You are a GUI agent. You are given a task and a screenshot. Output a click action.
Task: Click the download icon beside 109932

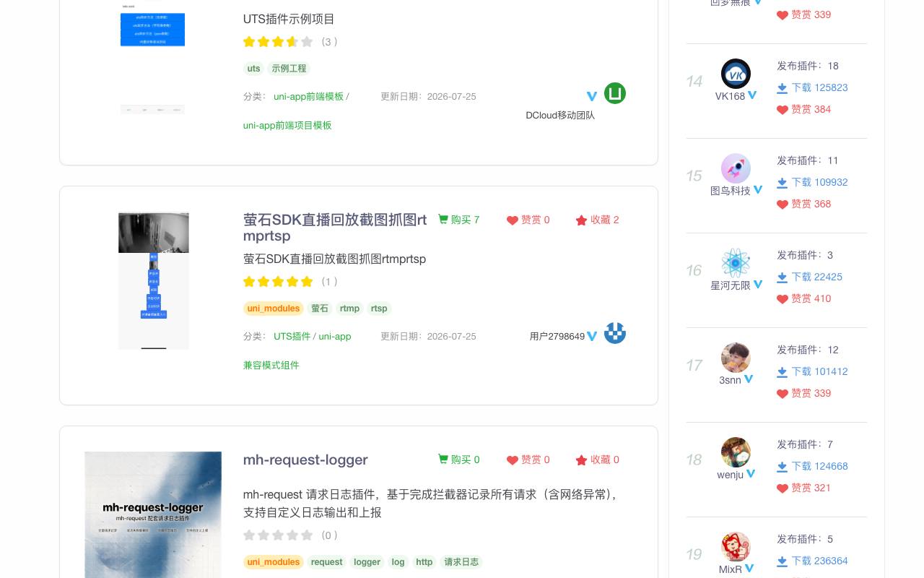coord(782,183)
